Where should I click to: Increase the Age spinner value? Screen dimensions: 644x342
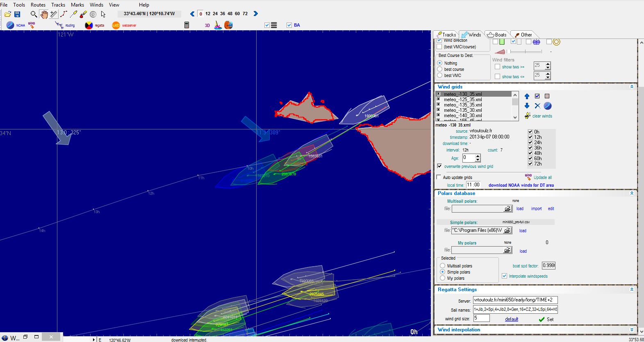coord(478,156)
